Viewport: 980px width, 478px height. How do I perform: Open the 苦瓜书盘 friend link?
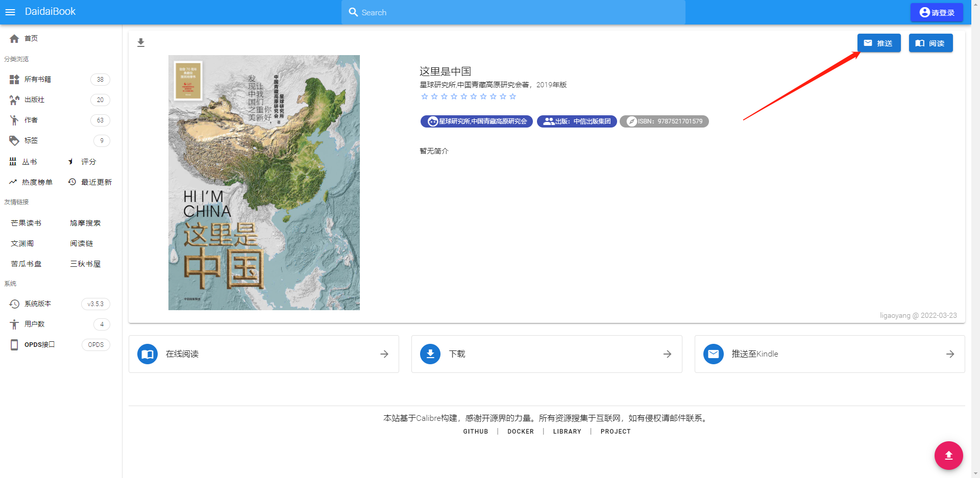26,264
